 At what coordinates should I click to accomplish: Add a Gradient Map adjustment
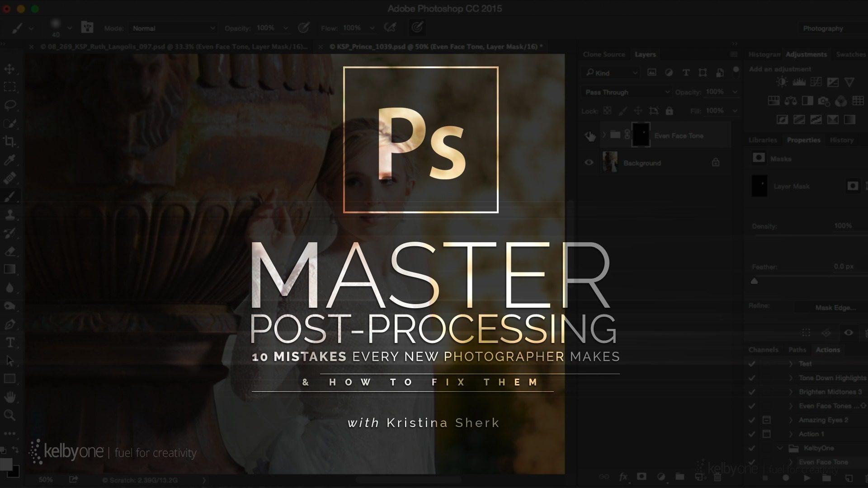pos(849,119)
